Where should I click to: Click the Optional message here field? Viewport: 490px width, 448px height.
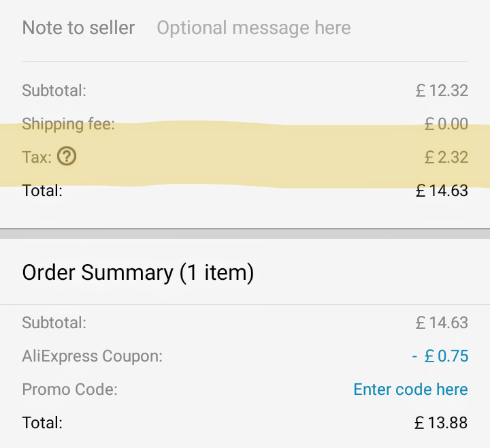[x=254, y=28]
